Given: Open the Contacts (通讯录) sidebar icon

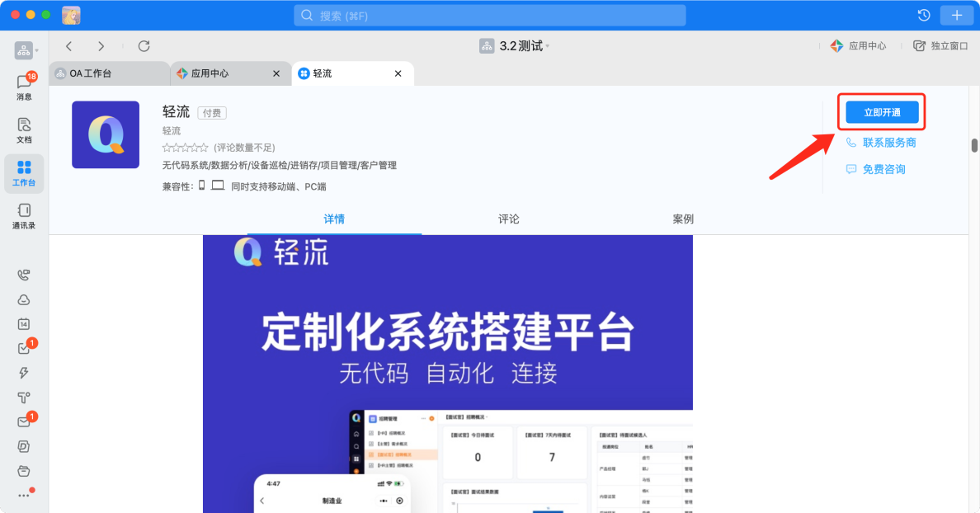Looking at the screenshot, I should point(24,216).
